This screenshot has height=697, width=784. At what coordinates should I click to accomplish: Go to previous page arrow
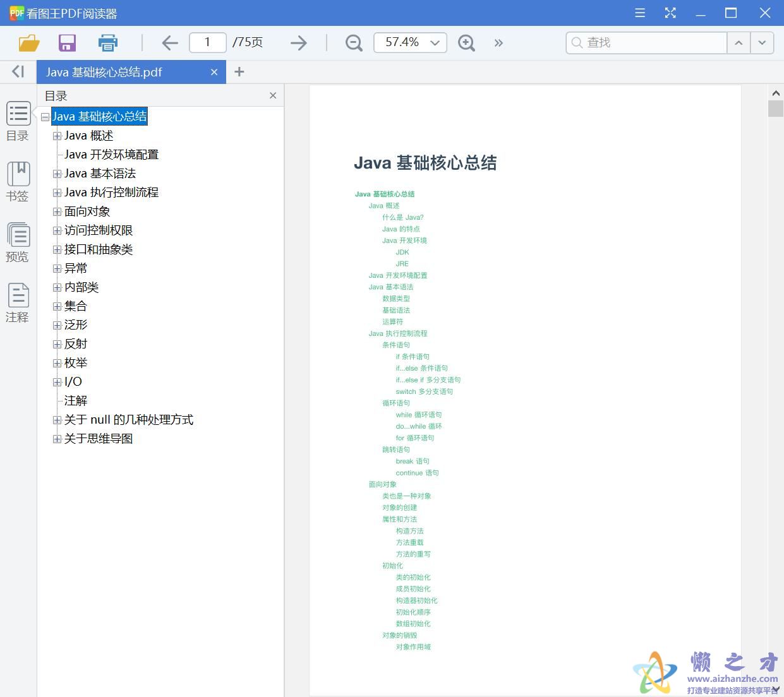pos(169,43)
